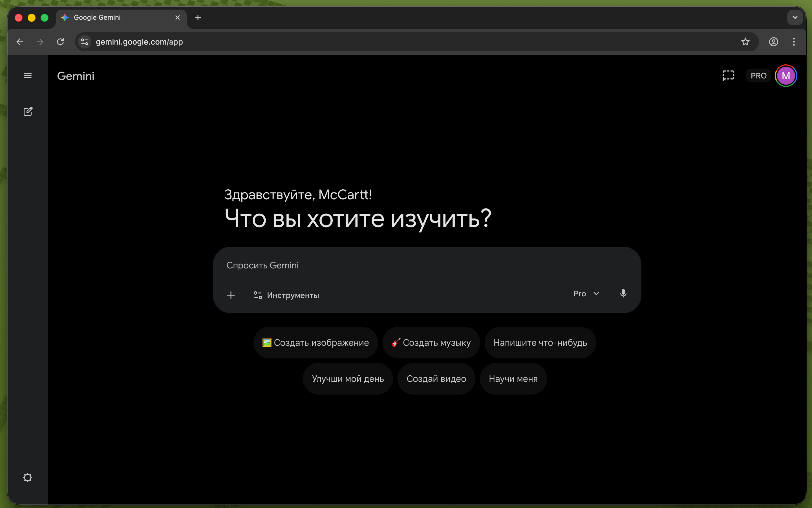Open temporary chat via the dashed bubble icon
812x508 pixels.
click(x=728, y=76)
